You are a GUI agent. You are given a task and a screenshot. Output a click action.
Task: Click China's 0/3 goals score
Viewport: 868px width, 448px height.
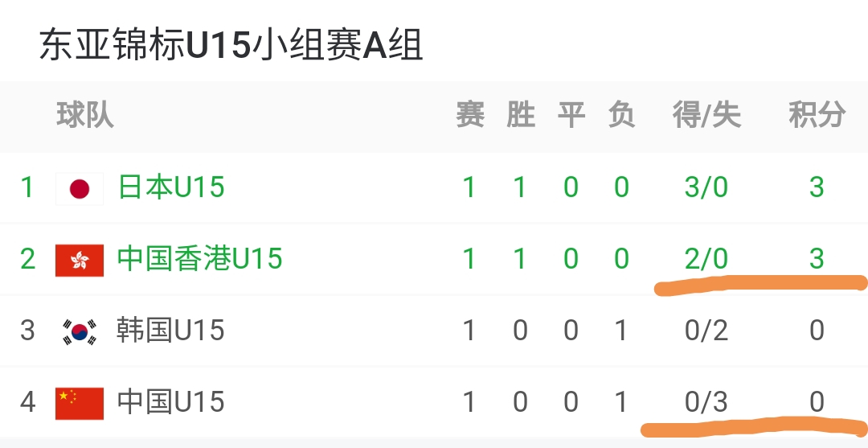pyautogui.click(x=706, y=402)
